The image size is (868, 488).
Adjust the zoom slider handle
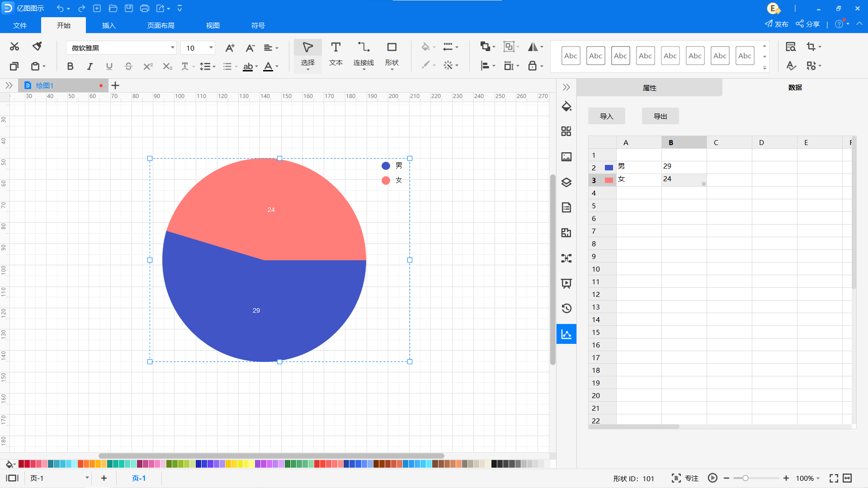pos(745,478)
